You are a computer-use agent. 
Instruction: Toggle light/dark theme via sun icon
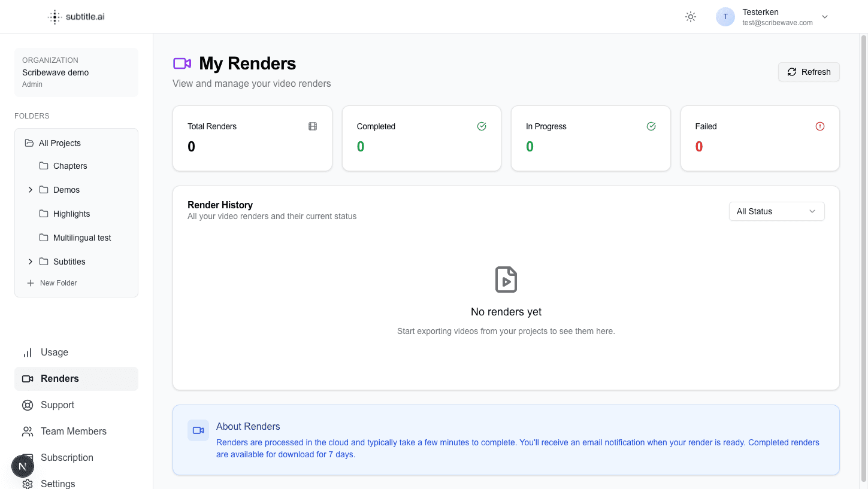pyautogui.click(x=690, y=17)
